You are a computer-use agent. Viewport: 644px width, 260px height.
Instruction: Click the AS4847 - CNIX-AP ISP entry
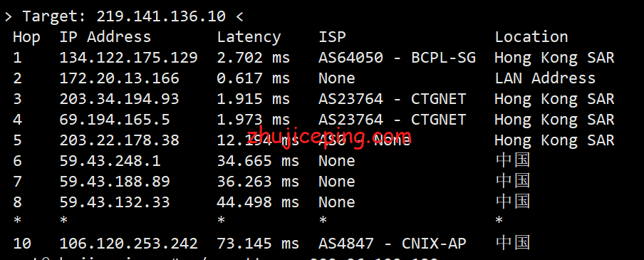pyautogui.click(x=393, y=243)
